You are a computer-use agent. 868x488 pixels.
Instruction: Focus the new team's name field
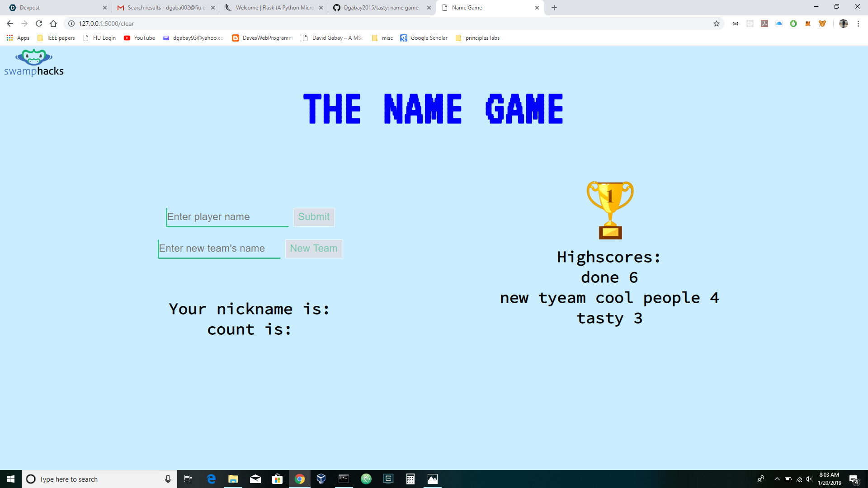click(219, 249)
